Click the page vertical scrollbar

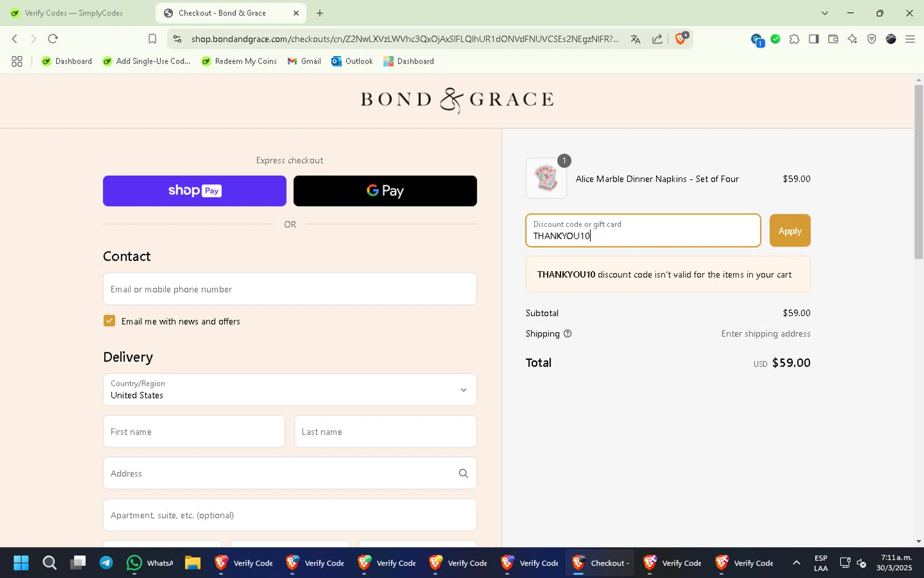(918, 171)
